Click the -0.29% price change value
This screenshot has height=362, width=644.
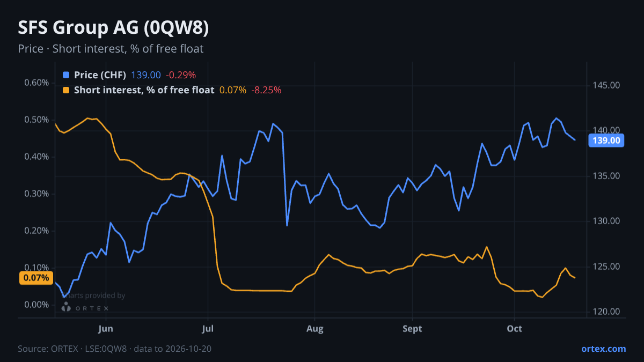tap(181, 75)
